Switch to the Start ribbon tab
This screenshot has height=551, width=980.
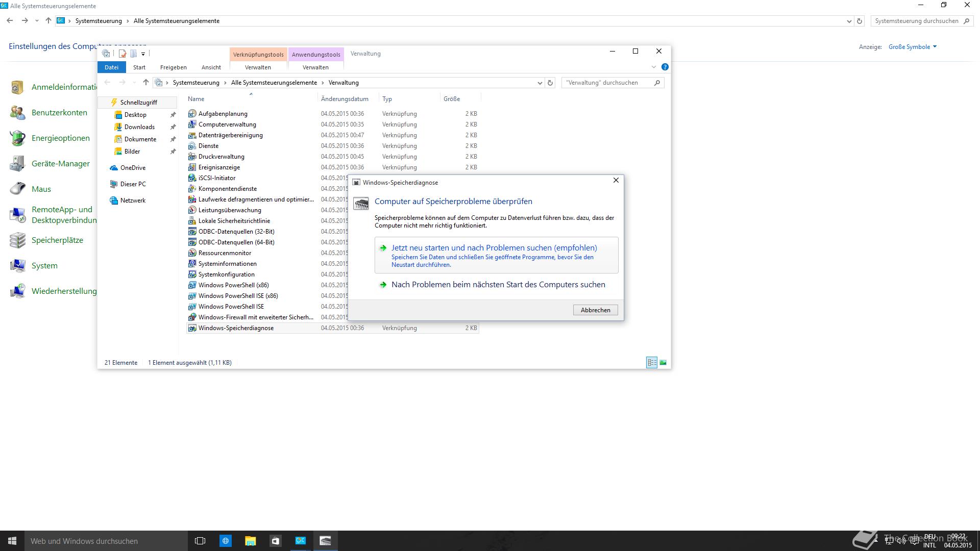[x=139, y=67]
